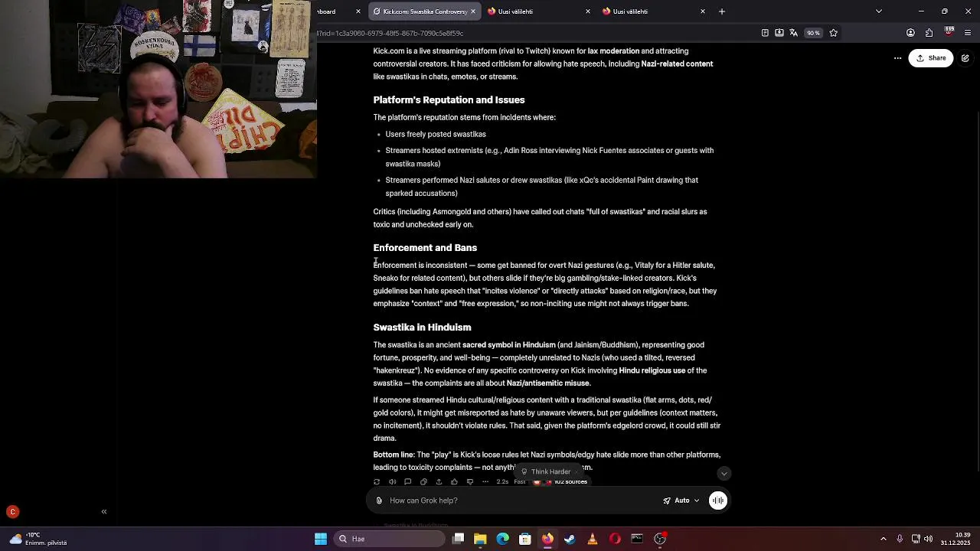This screenshot has width=980, height=551.
Task: Open File Explorer from the taskbar
Action: pos(480,539)
